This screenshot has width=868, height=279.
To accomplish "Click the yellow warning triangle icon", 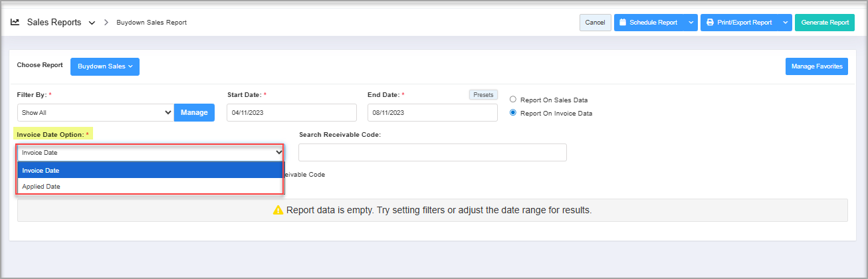I will [x=278, y=210].
